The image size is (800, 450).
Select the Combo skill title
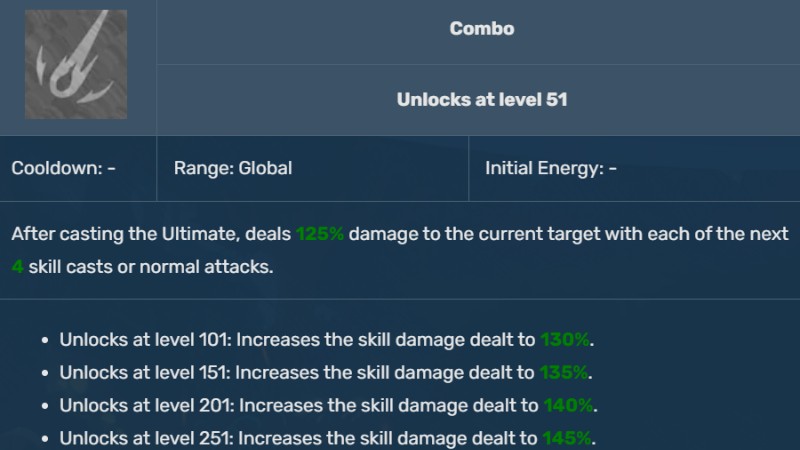(482, 29)
